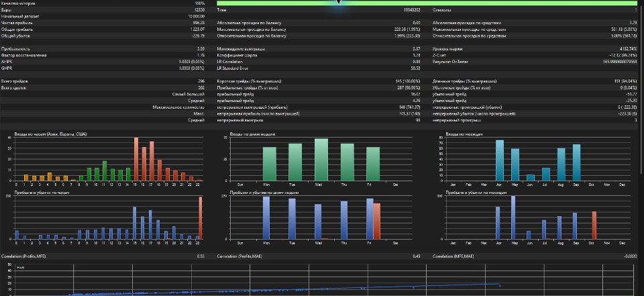Viewport: 644px width, 296px height.
Task: Click 'Убыточные трейды (% от всех)' label
Action: click(462, 88)
